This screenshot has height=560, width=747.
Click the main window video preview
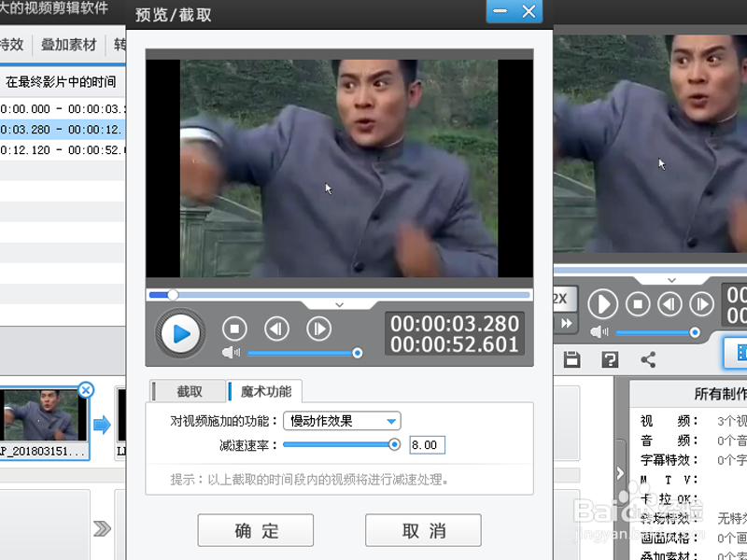pos(650,144)
